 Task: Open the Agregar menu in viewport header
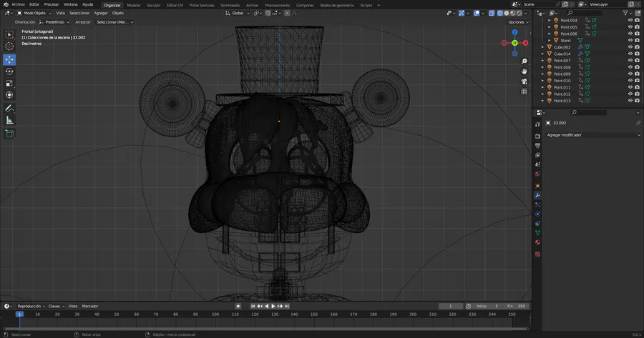pyautogui.click(x=101, y=13)
